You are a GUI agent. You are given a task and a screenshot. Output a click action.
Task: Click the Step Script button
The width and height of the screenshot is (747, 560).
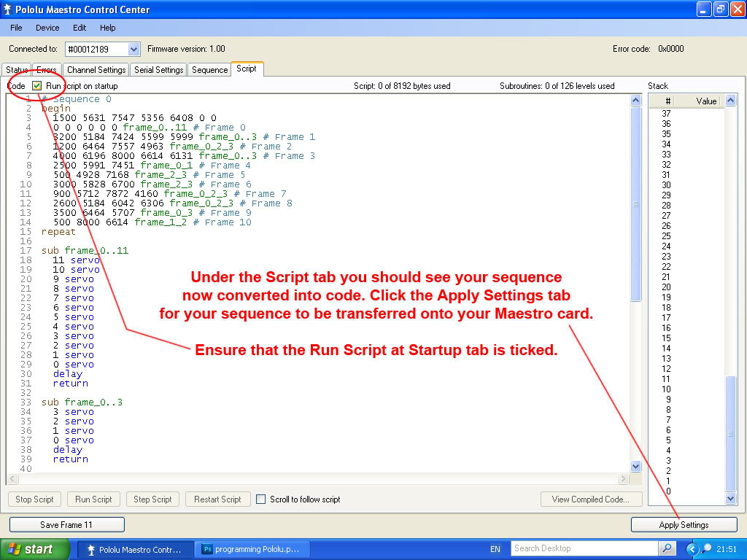click(x=152, y=499)
